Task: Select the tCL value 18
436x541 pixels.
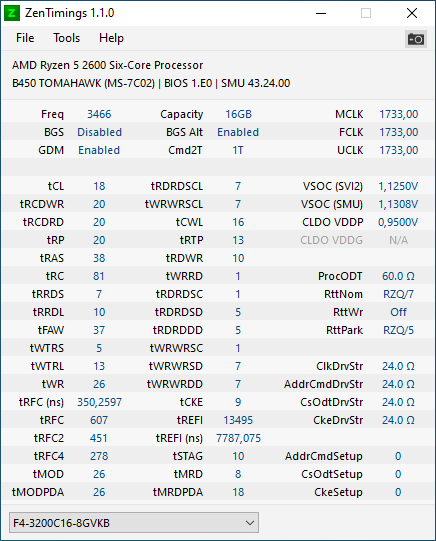Action: coord(99,186)
